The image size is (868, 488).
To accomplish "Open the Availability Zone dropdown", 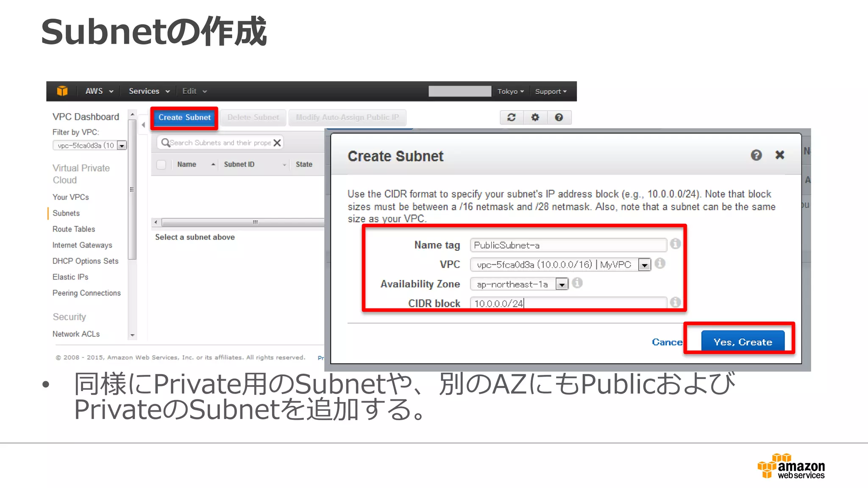I will point(519,284).
